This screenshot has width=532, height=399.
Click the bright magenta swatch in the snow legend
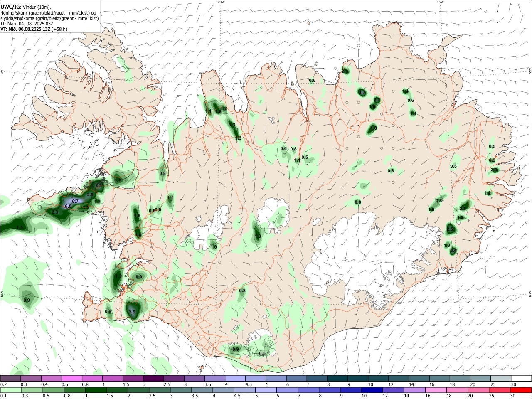point(71,379)
